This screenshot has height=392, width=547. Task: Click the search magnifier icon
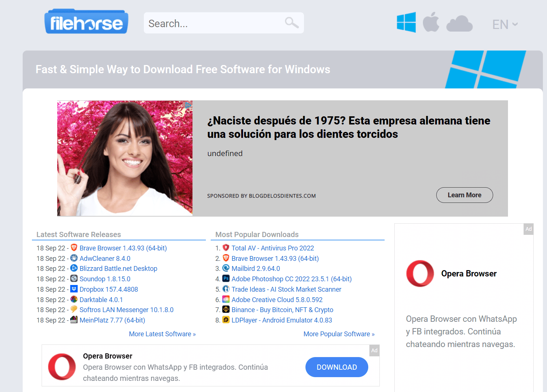(x=292, y=23)
